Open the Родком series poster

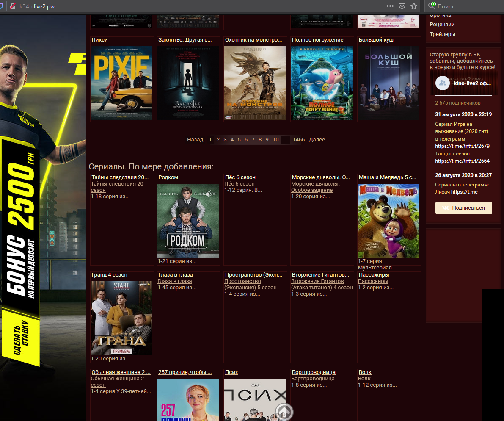188,221
